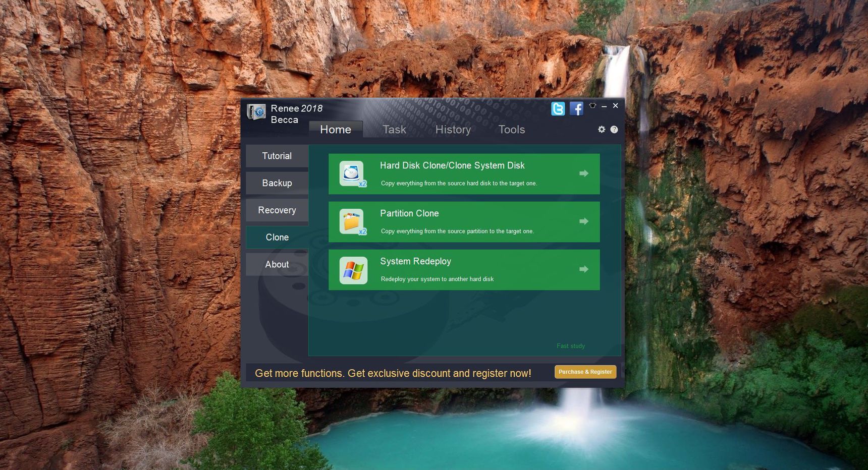Switch to the Tools tab
The image size is (868, 470).
pos(512,130)
